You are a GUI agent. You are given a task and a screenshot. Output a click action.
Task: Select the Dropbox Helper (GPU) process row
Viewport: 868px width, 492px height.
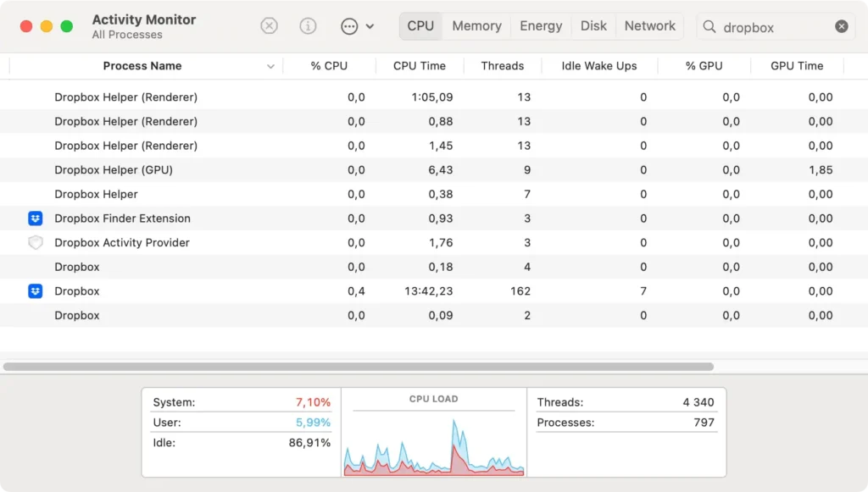pos(434,170)
